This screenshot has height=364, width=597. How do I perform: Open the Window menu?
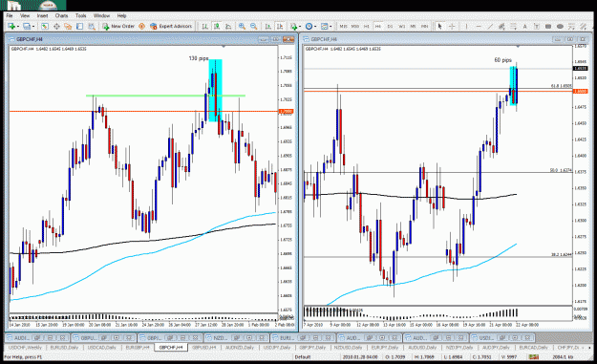tap(101, 15)
